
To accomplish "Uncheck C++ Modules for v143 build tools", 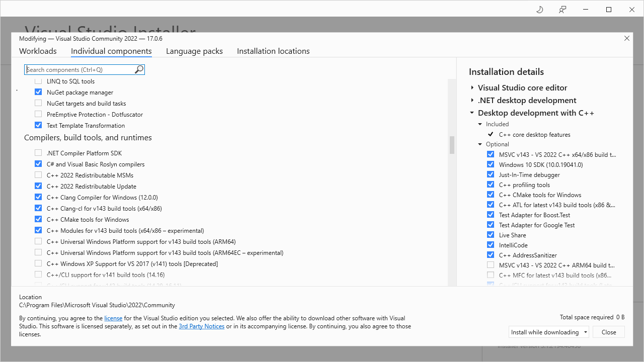I will click(x=38, y=230).
